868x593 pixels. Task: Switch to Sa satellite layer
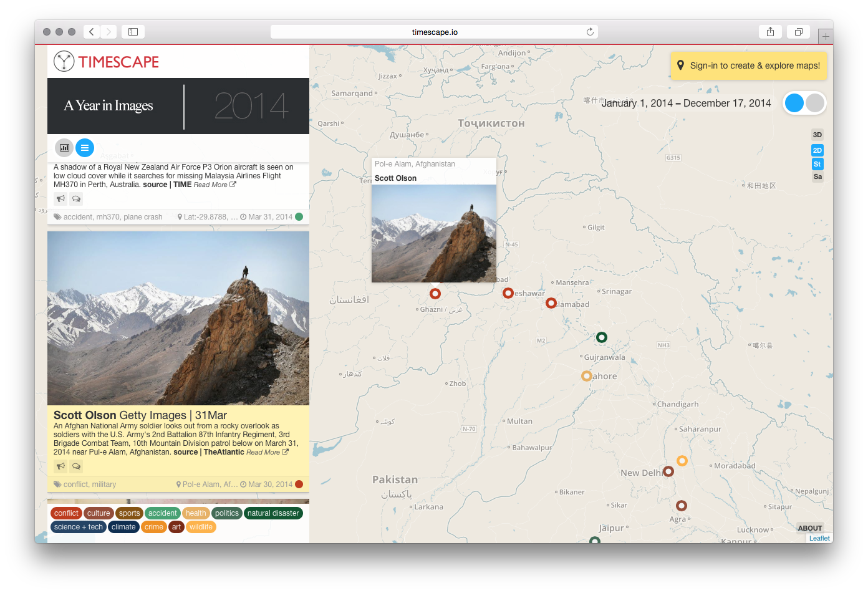click(817, 177)
